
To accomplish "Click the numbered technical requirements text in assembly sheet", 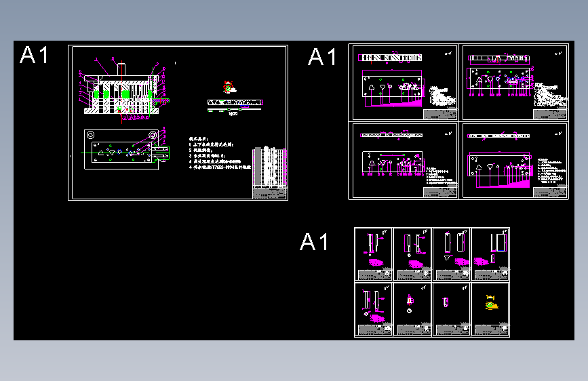I will pyautogui.click(x=220, y=153).
